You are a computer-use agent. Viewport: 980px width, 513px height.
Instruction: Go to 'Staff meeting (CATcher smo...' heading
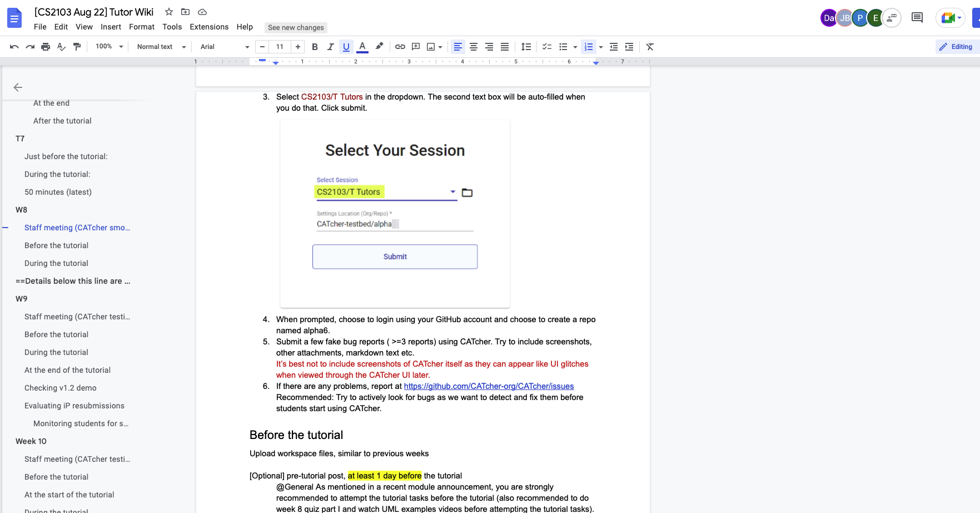click(77, 228)
